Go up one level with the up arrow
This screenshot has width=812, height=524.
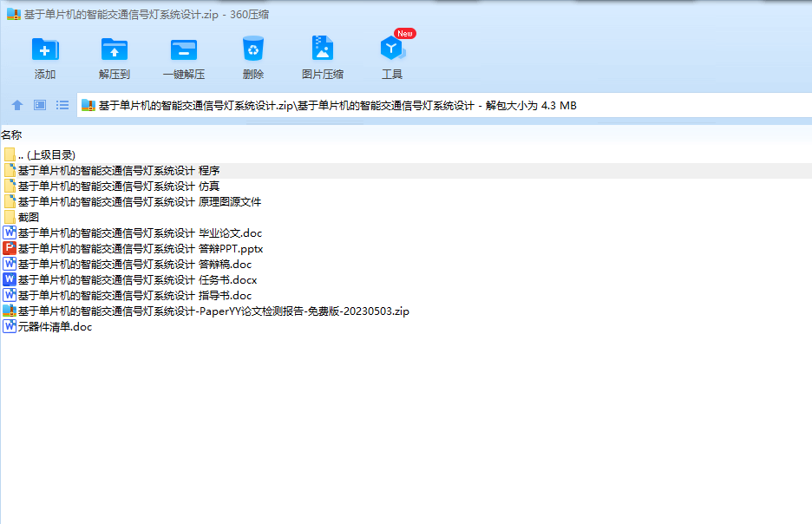pyautogui.click(x=17, y=105)
